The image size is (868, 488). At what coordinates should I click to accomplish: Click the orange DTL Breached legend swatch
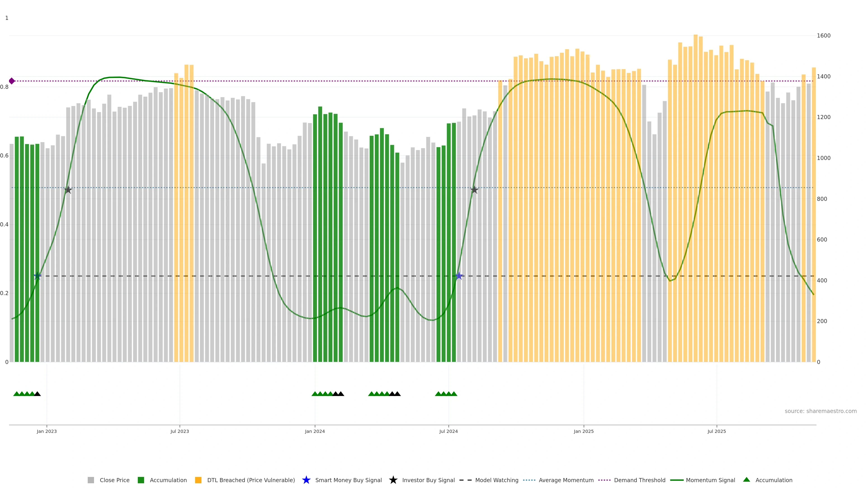tap(198, 480)
